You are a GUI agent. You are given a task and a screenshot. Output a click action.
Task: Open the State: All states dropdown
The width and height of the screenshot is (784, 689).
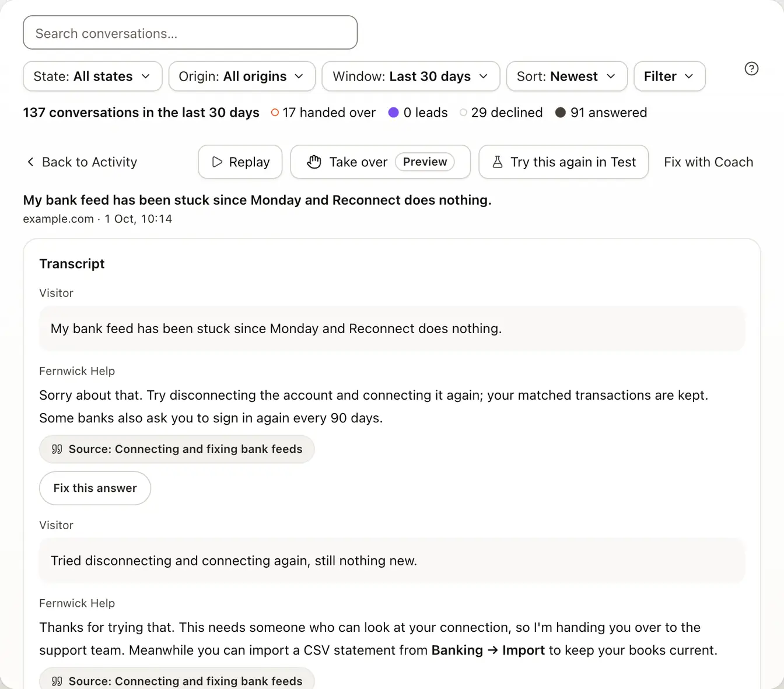point(93,76)
